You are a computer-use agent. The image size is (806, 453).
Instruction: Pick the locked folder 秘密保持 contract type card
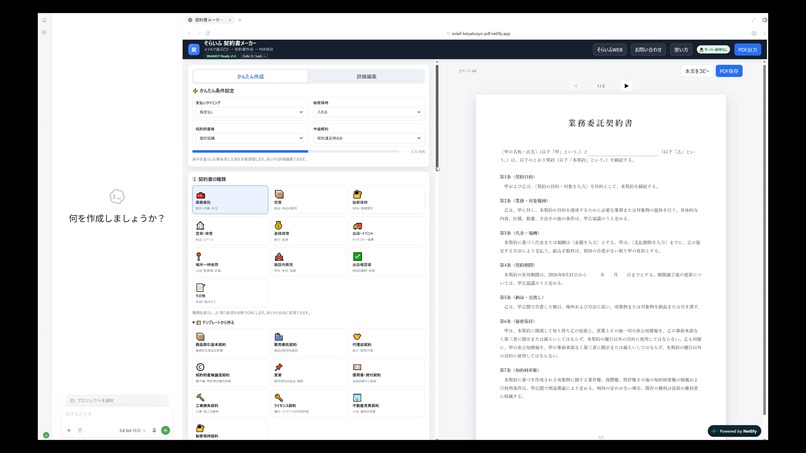pos(387,200)
